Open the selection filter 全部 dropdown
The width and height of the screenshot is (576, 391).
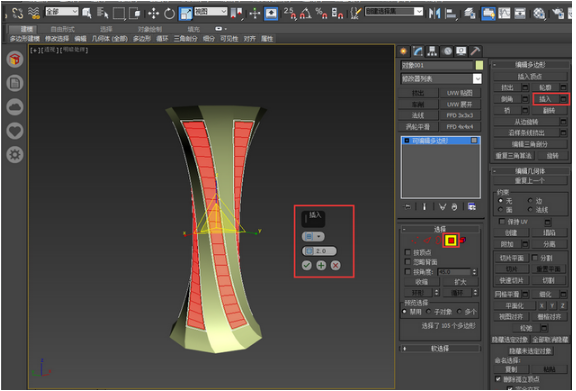[62, 12]
